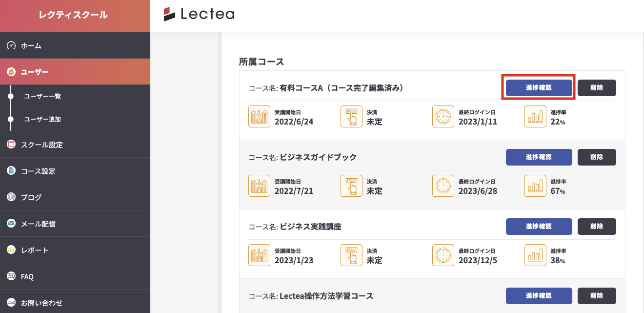Click the Blog icon in sidebar
The height and width of the screenshot is (313, 644).
pyautogui.click(x=11, y=197)
